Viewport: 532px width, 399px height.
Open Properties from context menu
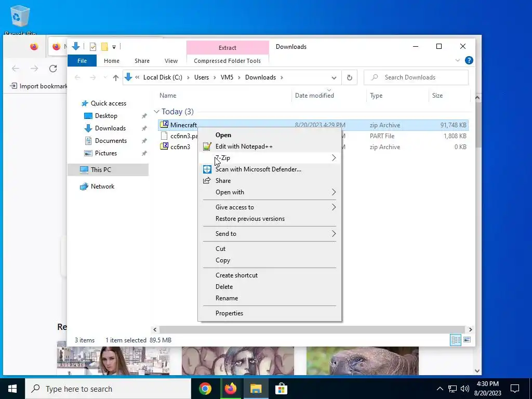coord(270,313)
